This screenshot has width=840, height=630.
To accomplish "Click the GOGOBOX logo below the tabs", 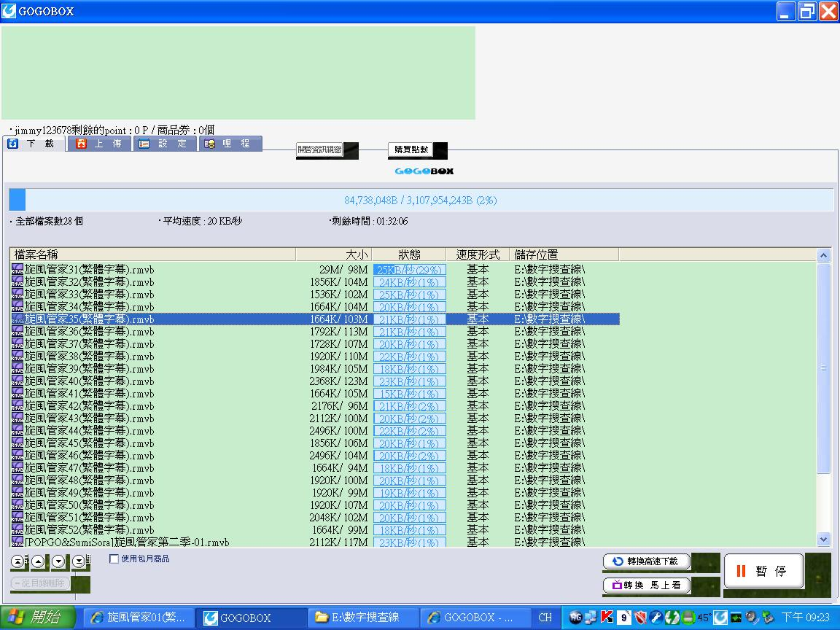I will point(424,171).
